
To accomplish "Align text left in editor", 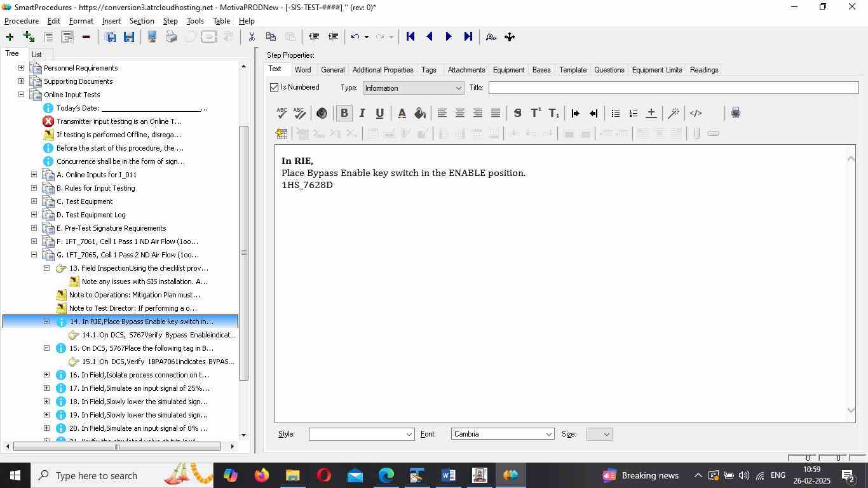I will coord(442,113).
